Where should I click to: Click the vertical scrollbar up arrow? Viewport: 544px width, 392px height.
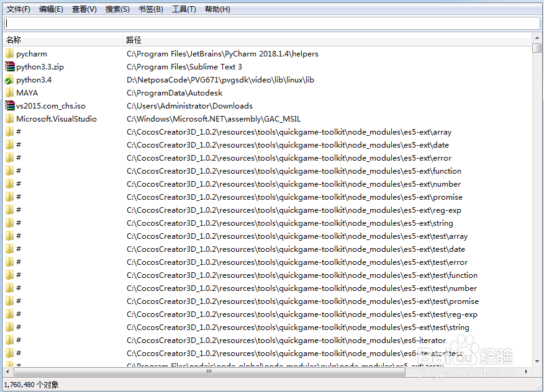(x=537, y=38)
